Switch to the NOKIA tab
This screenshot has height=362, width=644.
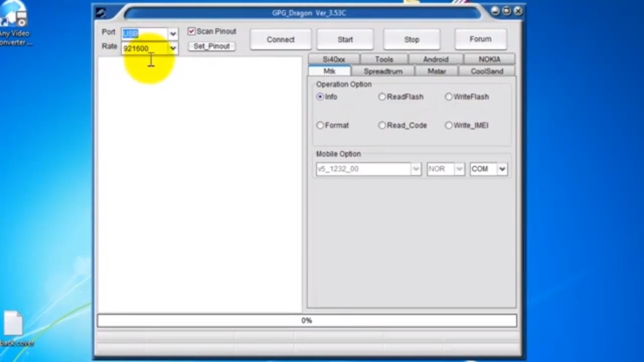490,59
